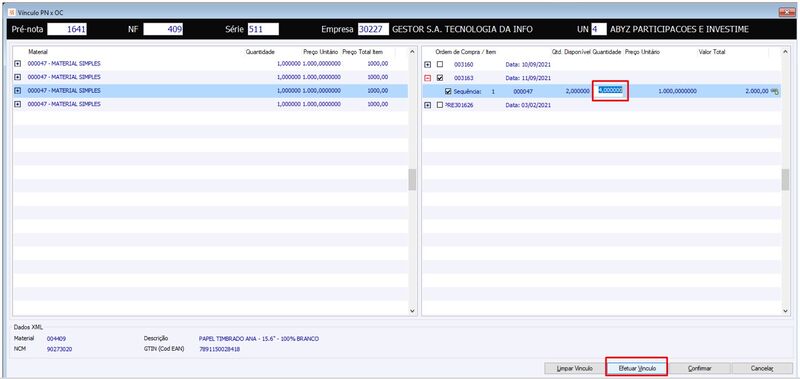Viewport: 800px width, 379px height.
Task: Expand purchase order PRE301626
Action: (x=428, y=105)
